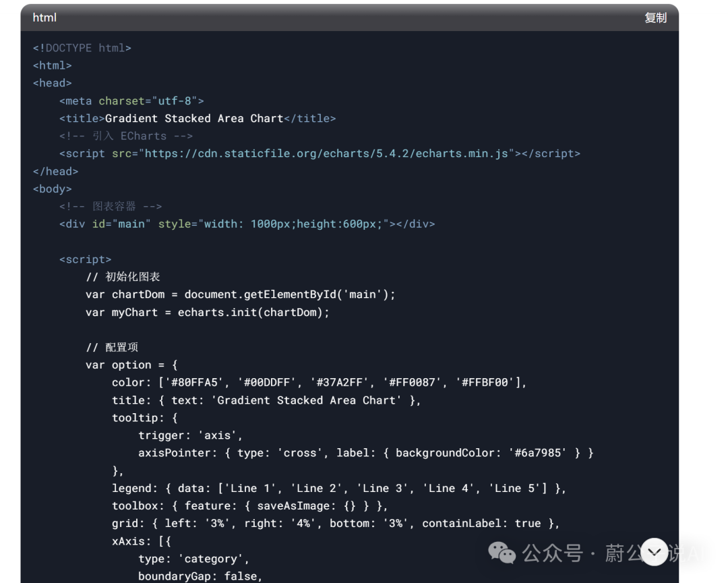Click the 'var option = {' line

[x=131, y=365]
